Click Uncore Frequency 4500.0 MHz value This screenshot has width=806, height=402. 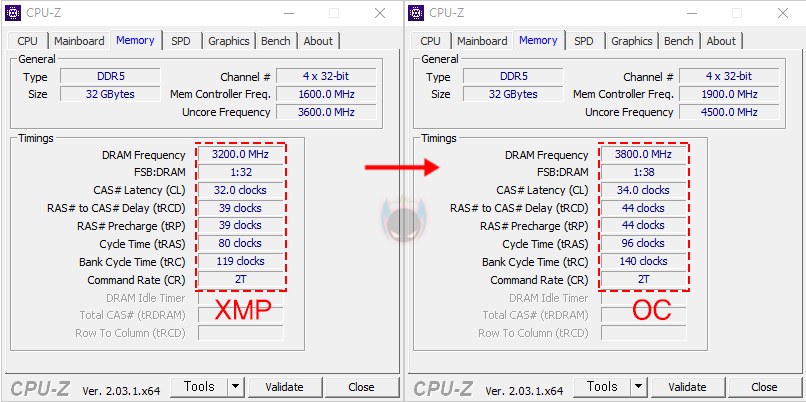pos(729,112)
